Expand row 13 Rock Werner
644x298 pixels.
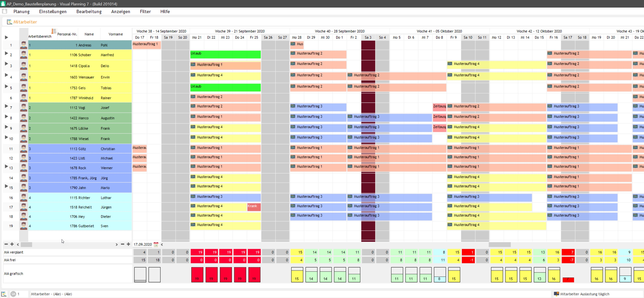click(6, 166)
